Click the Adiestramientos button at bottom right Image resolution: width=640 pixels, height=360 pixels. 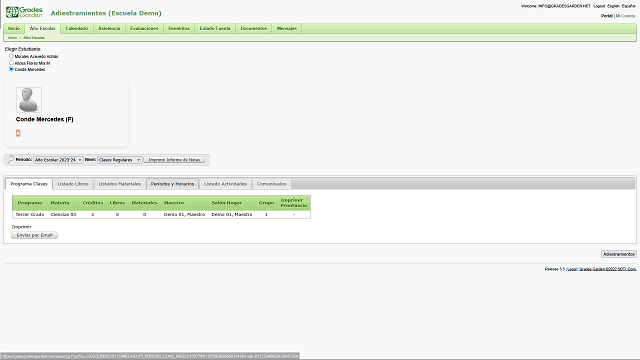619,254
